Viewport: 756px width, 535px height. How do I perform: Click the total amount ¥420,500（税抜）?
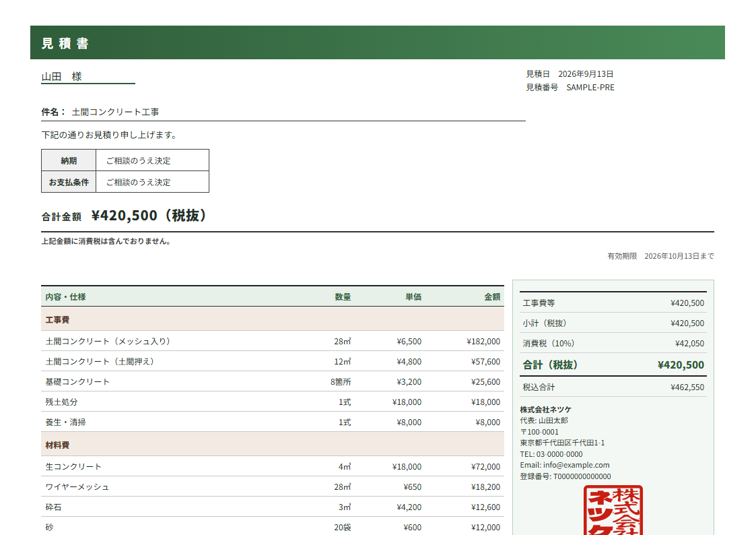click(149, 216)
